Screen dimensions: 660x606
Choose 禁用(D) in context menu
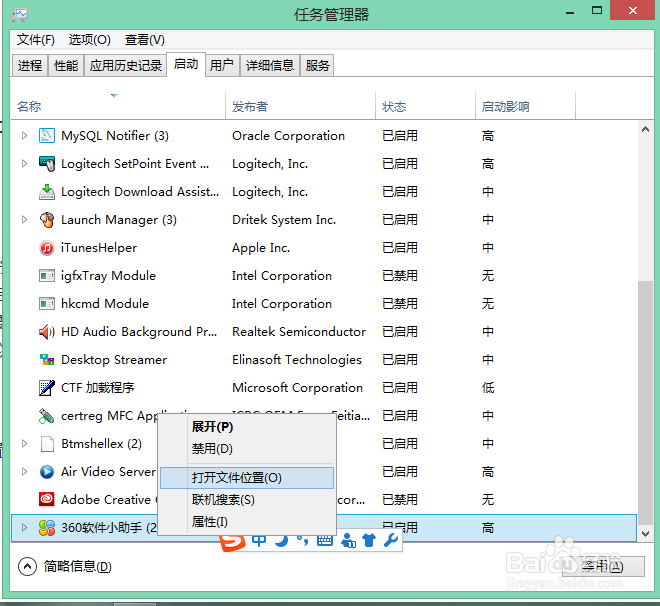[247, 449]
